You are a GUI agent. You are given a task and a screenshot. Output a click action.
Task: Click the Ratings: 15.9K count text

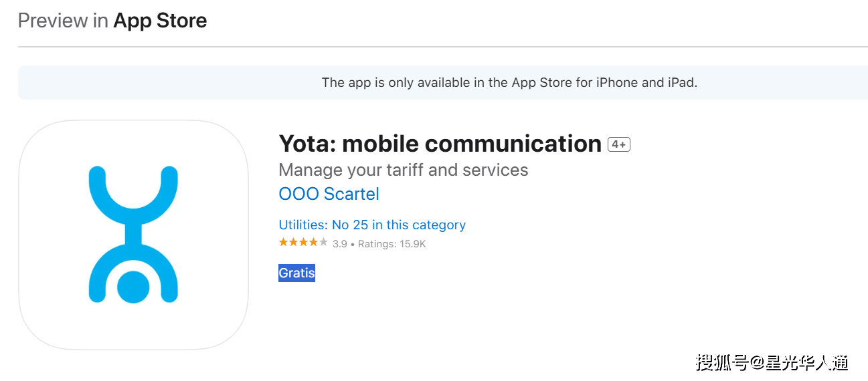[x=392, y=244]
